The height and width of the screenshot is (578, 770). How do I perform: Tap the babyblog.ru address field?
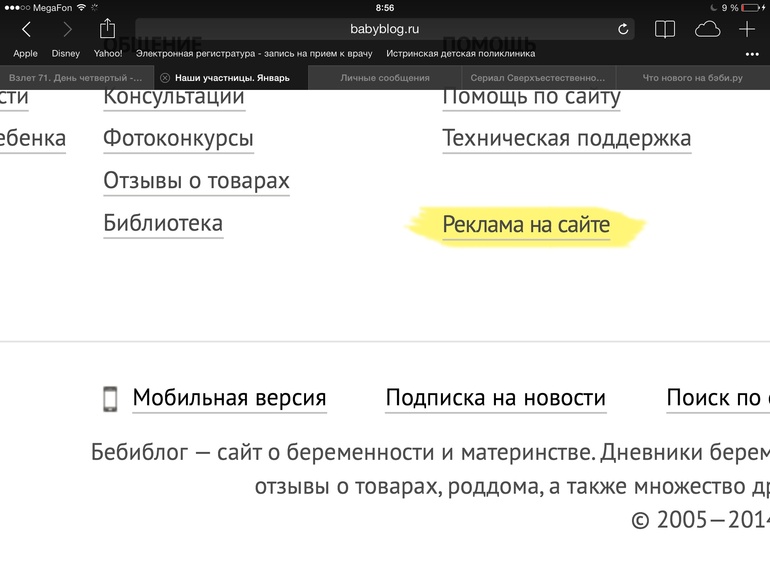click(x=385, y=29)
